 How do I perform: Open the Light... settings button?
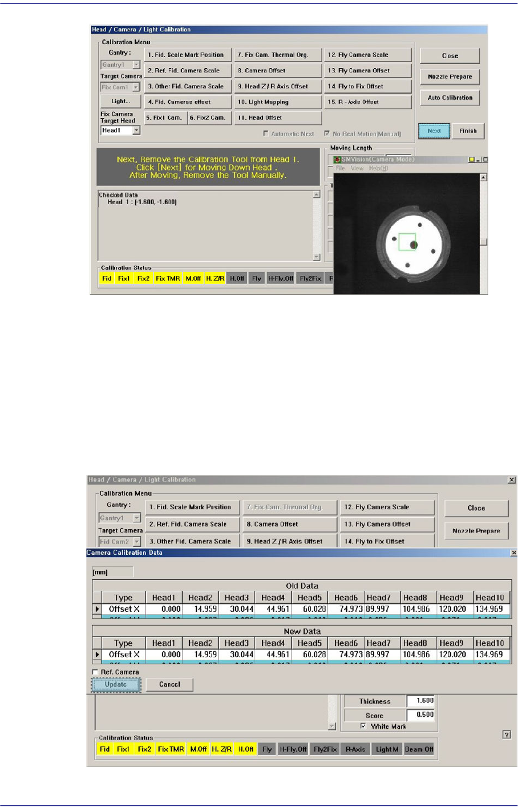pos(120,101)
